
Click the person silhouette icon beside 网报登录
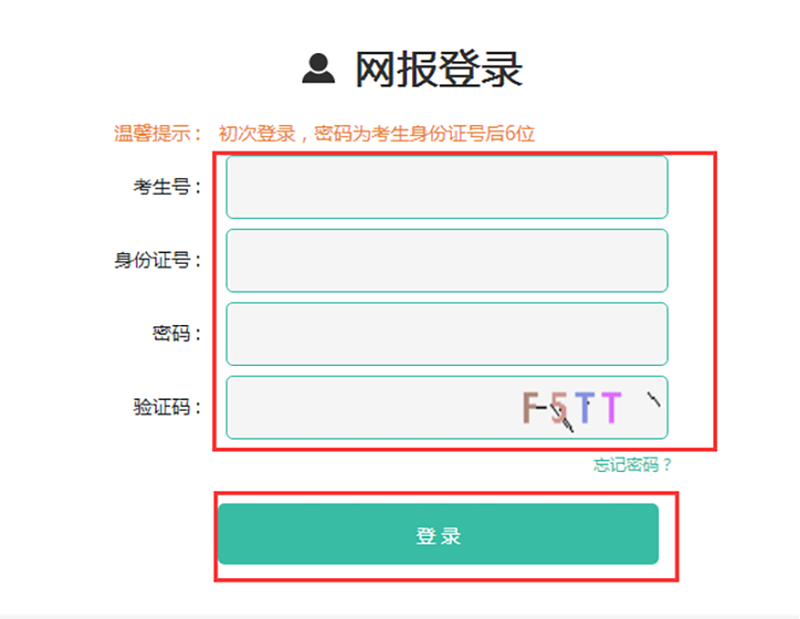[318, 66]
